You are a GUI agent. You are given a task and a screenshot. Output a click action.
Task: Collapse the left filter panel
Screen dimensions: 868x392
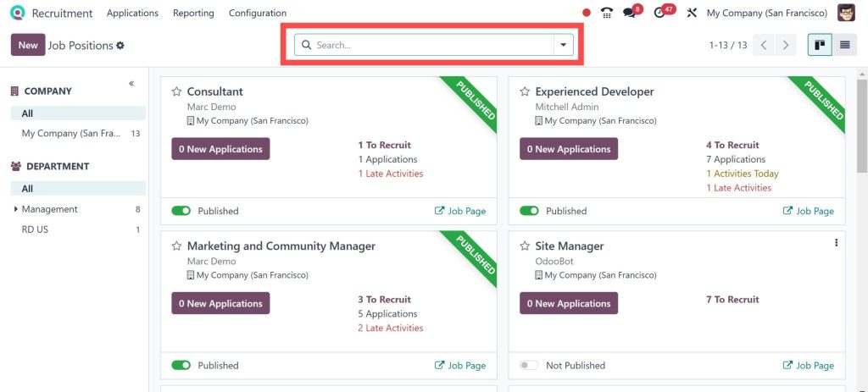(x=131, y=84)
